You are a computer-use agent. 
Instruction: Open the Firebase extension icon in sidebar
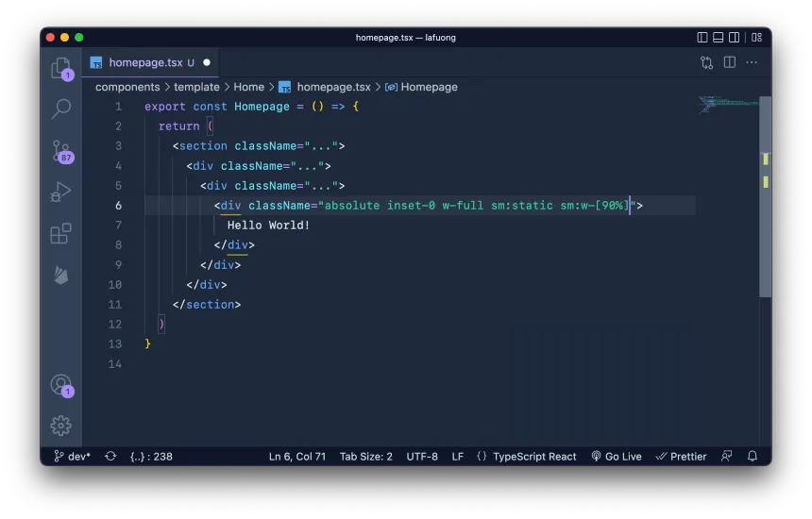[x=60, y=275]
